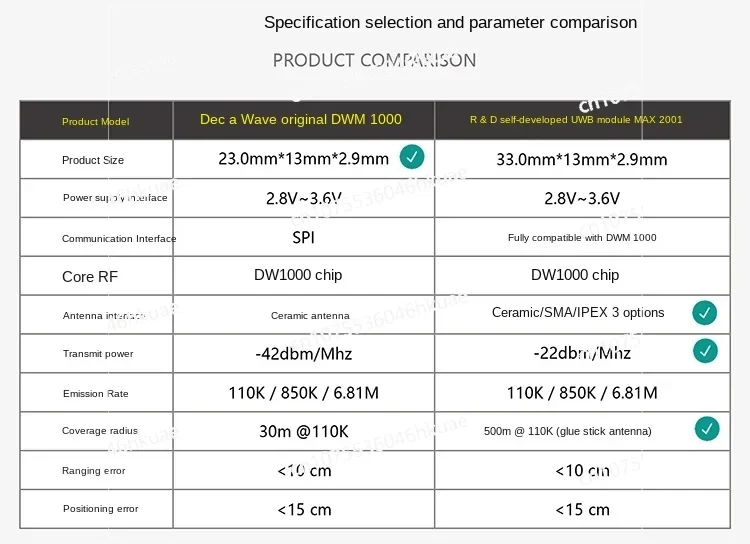This screenshot has width=750, height=544.
Task: Click the Specification selection and parameter comparison title
Action: pyautogui.click(x=450, y=22)
